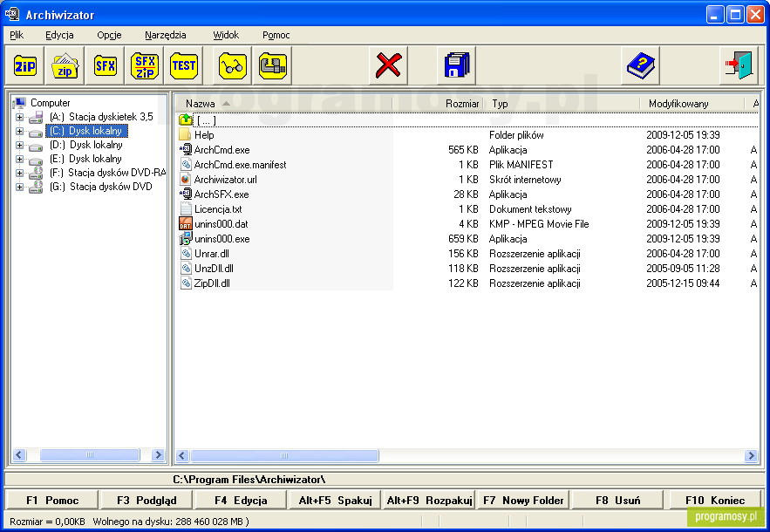
Task: Click the ArchSFX.exe file icon
Action: [x=185, y=194]
